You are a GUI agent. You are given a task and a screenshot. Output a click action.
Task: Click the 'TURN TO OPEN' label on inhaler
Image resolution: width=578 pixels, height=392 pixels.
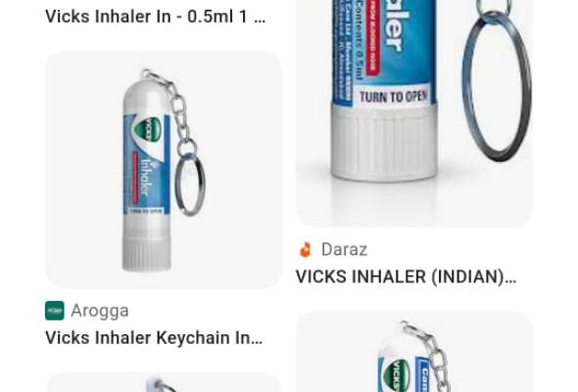tap(393, 97)
